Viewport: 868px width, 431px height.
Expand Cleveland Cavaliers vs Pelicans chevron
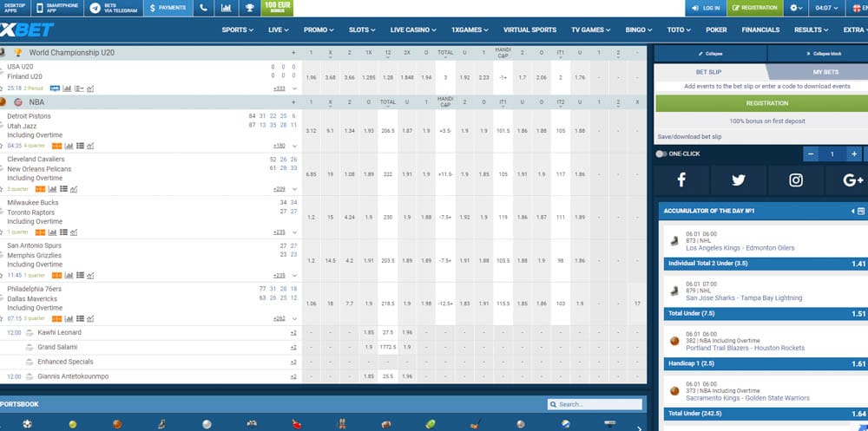tap(294, 189)
